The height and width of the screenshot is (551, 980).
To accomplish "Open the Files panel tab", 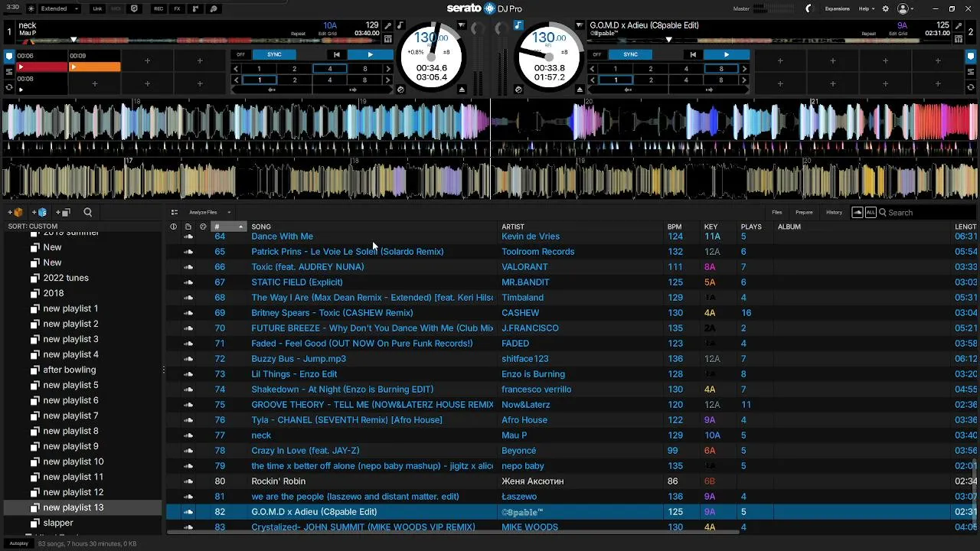I will pyautogui.click(x=777, y=212).
